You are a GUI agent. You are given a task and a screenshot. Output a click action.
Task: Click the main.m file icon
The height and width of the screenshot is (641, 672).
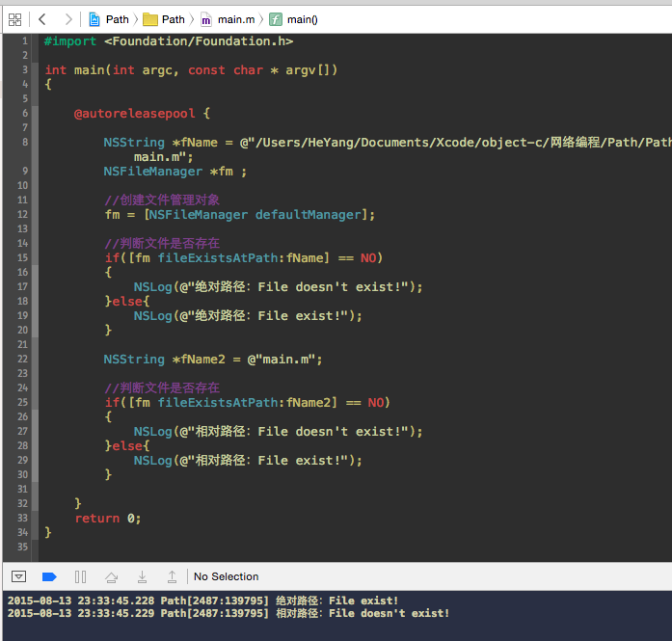206,19
